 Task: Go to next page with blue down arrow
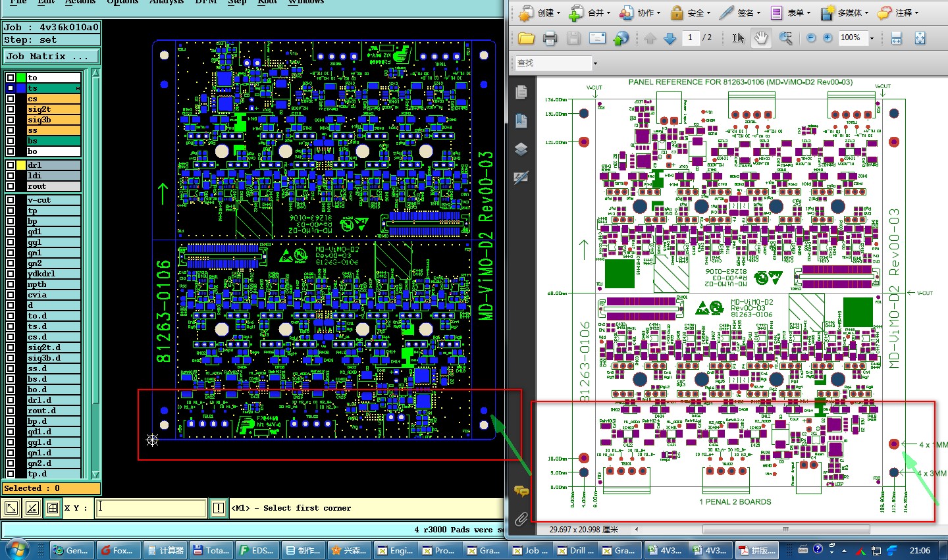[670, 38]
